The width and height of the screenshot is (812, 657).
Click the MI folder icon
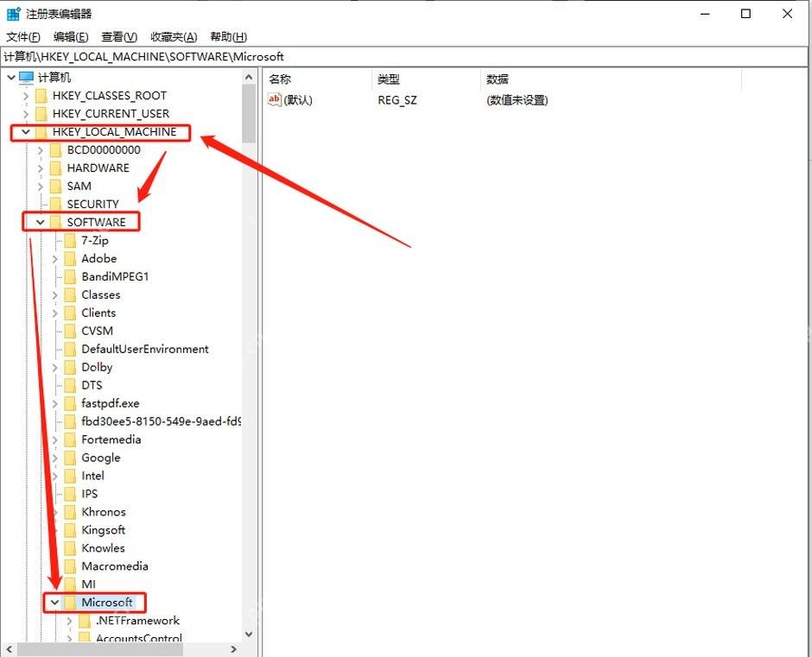[x=70, y=584]
